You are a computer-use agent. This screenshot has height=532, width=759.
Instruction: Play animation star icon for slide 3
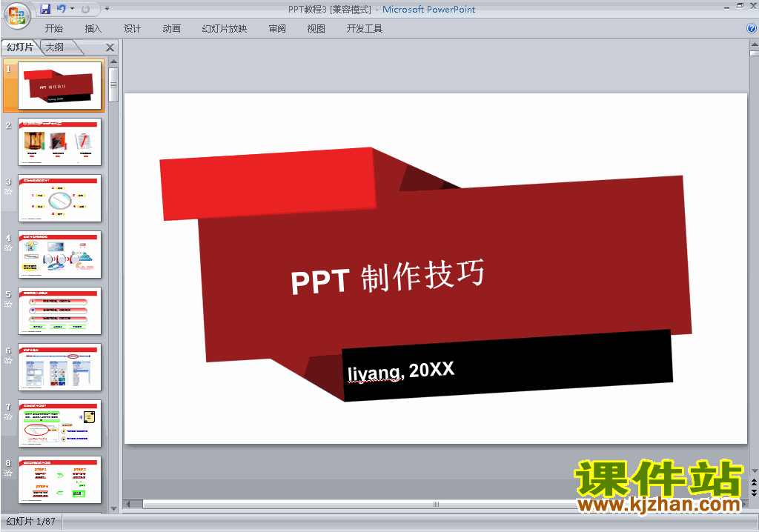pos(8,192)
